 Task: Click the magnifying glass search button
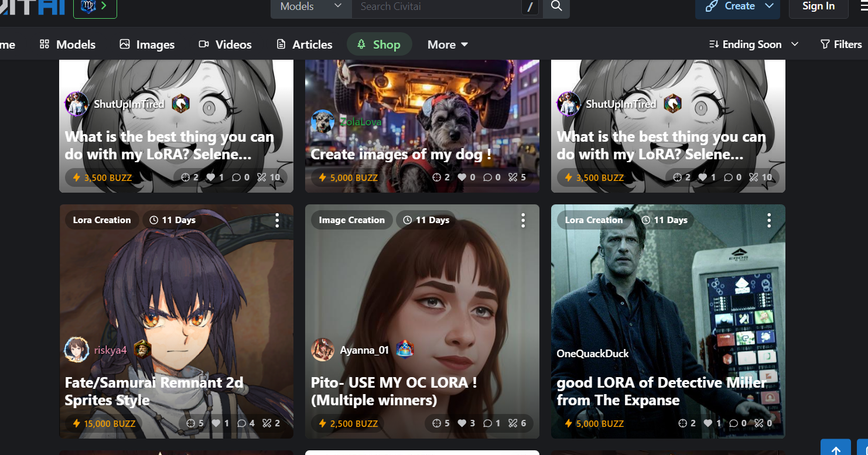(556, 7)
